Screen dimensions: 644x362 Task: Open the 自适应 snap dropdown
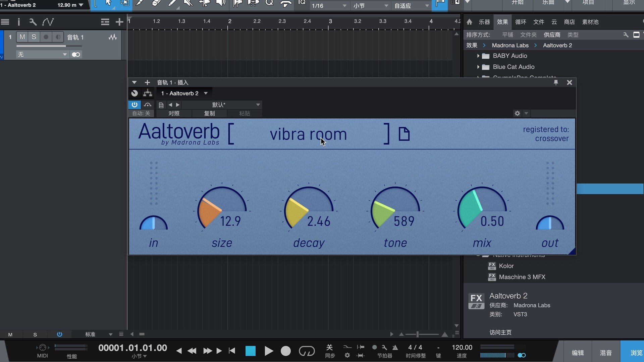[412, 6]
